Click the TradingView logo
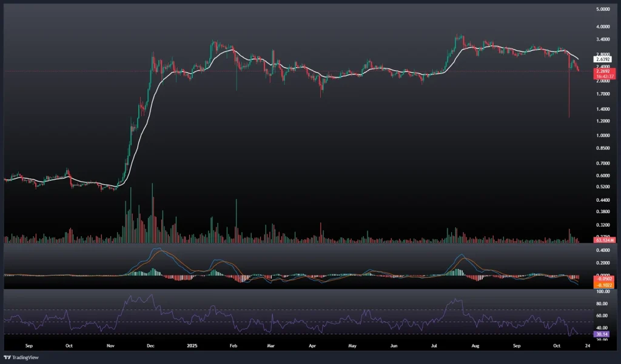 point(22,356)
